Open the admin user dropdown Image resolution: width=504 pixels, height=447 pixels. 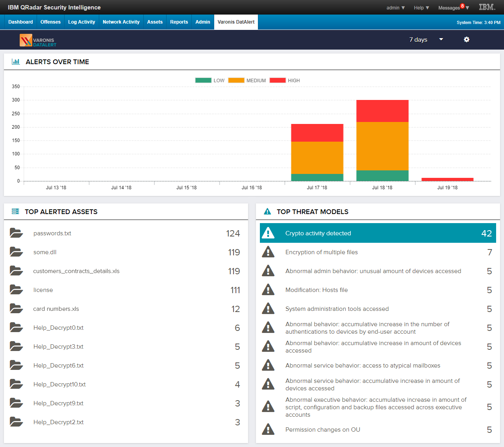coord(395,7)
